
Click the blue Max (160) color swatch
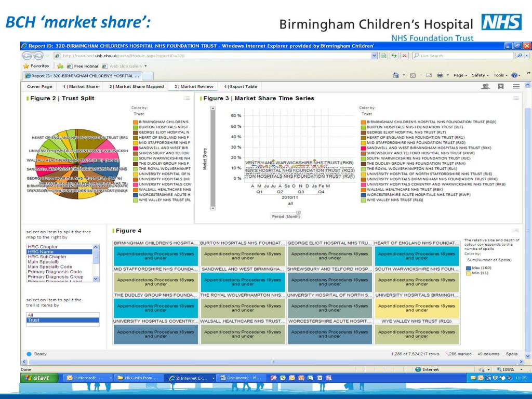[x=469, y=268]
